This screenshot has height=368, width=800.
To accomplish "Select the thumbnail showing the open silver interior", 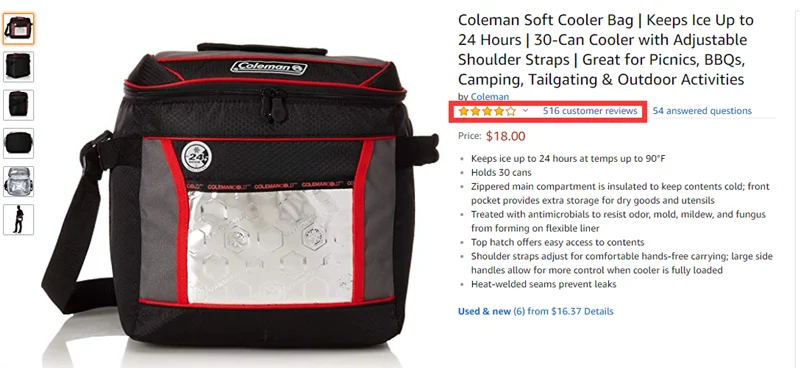I will click(19, 181).
